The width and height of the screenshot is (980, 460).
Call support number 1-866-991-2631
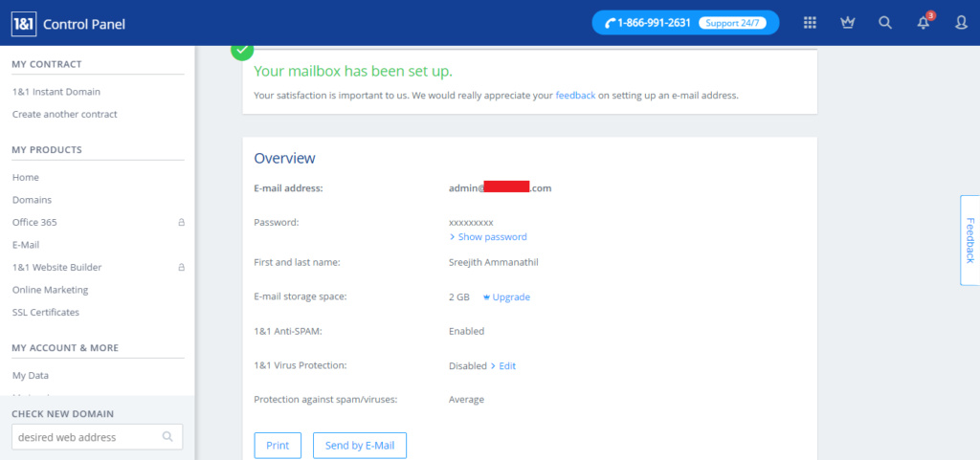[x=654, y=23]
